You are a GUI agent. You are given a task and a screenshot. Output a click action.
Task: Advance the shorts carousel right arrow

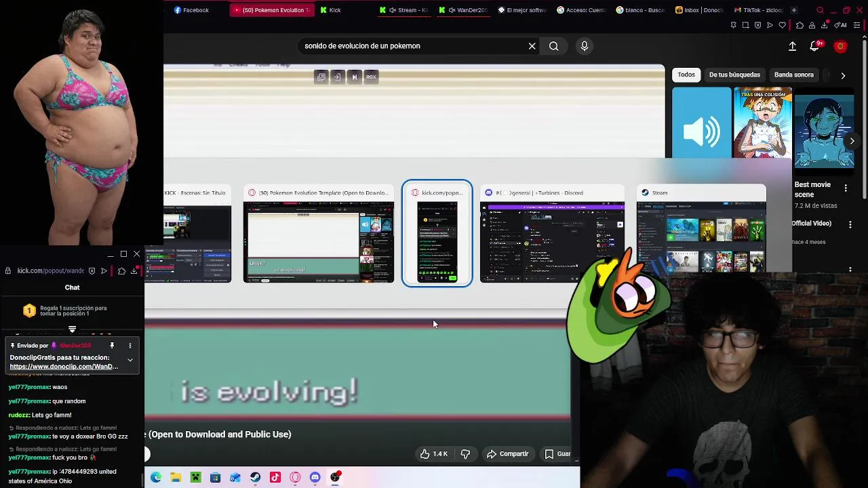tap(852, 141)
